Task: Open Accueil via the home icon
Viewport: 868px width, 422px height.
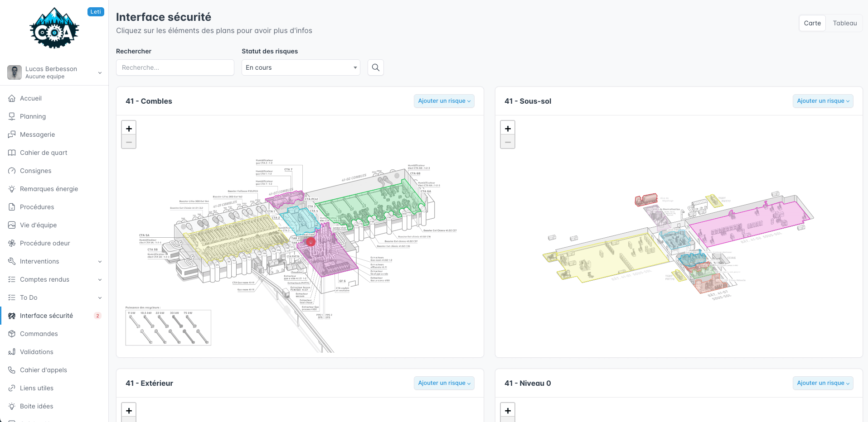Action: [12, 98]
